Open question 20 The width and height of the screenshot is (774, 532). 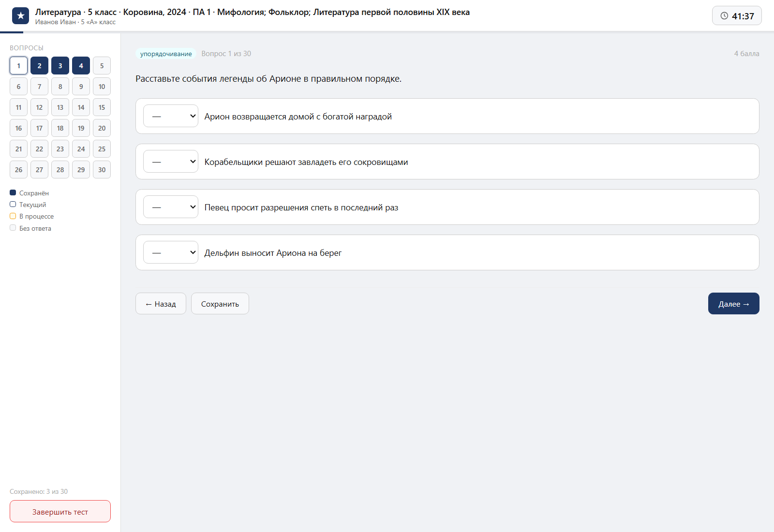click(x=102, y=128)
